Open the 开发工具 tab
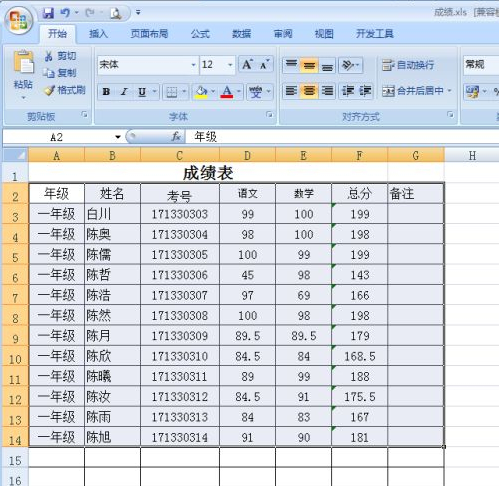Viewport: 500px width, 486px height. tap(375, 34)
